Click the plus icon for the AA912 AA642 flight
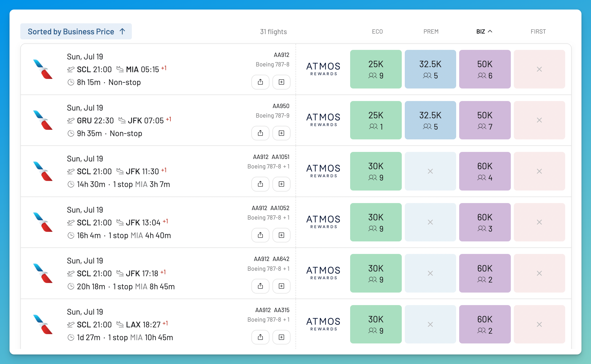This screenshot has width=591, height=364. click(281, 286)
